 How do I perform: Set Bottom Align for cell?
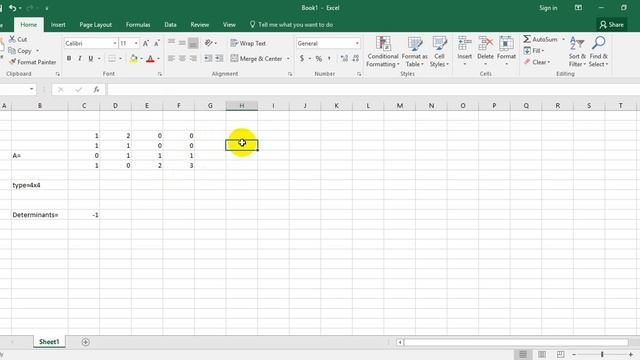193,43
